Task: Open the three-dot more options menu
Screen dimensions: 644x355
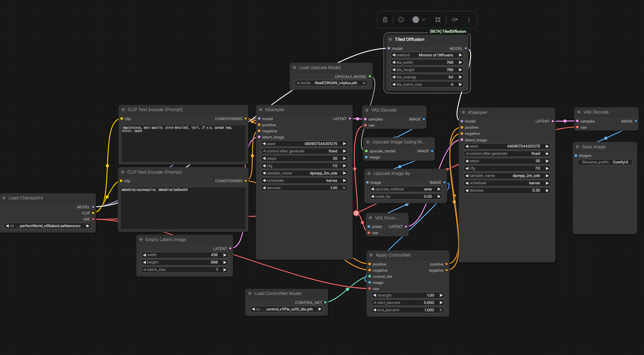Action: (469, 20)
